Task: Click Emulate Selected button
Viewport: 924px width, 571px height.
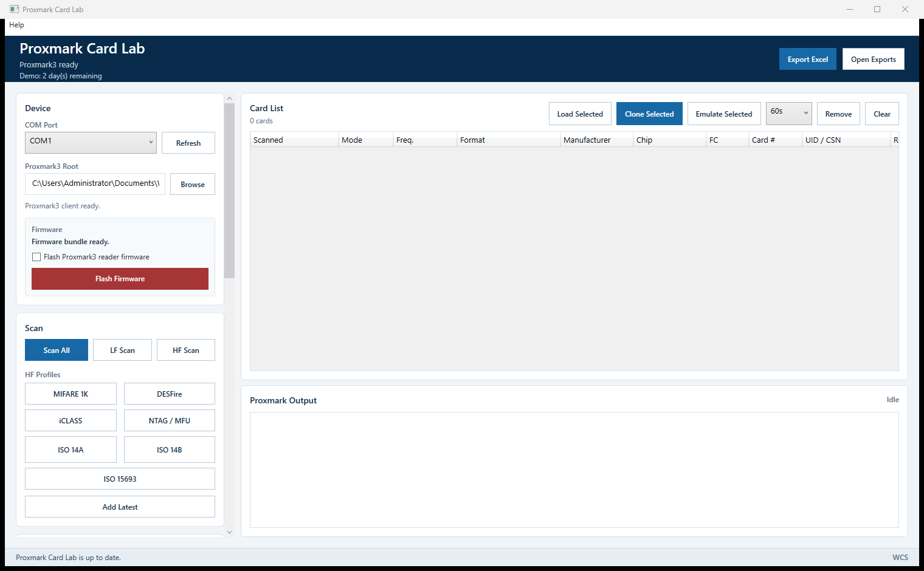Action: pyautogui.click(x=724, y=114)
